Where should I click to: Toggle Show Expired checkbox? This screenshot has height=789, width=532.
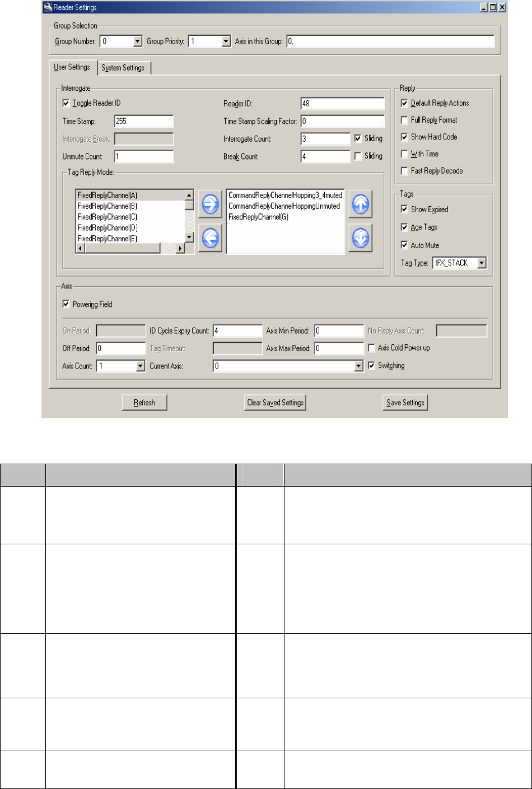tap(404, 209)
